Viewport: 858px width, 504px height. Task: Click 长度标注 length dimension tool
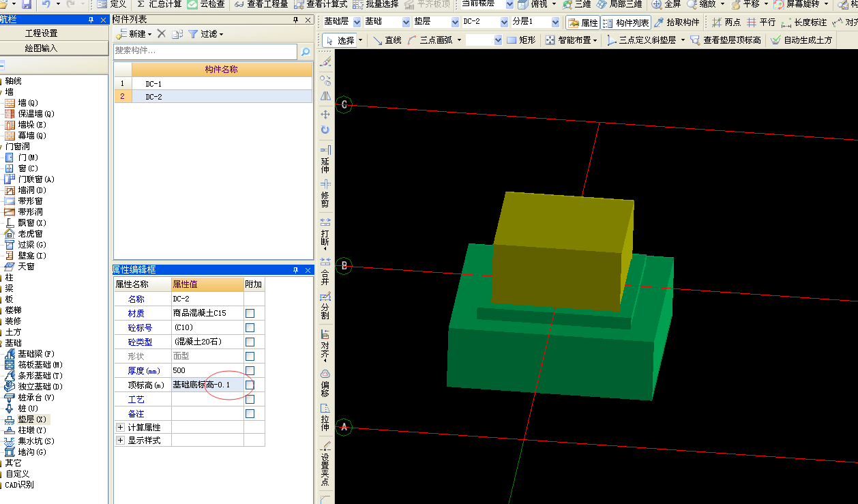pyautogui.click(x=804, y=23)
